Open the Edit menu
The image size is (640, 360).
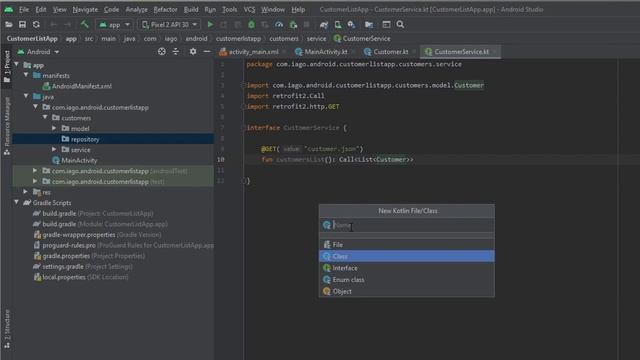pos(41,9)
